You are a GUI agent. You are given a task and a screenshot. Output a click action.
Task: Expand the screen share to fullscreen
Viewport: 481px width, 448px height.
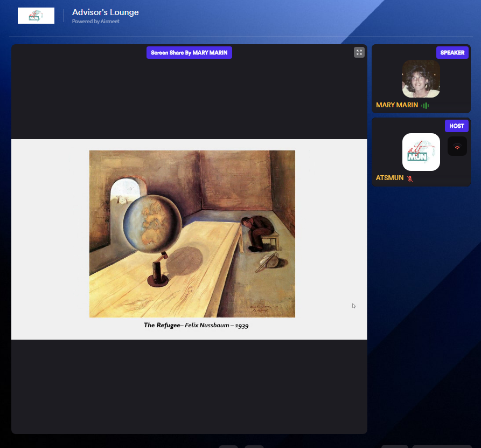pyautogui.click(x=359, y=52)
